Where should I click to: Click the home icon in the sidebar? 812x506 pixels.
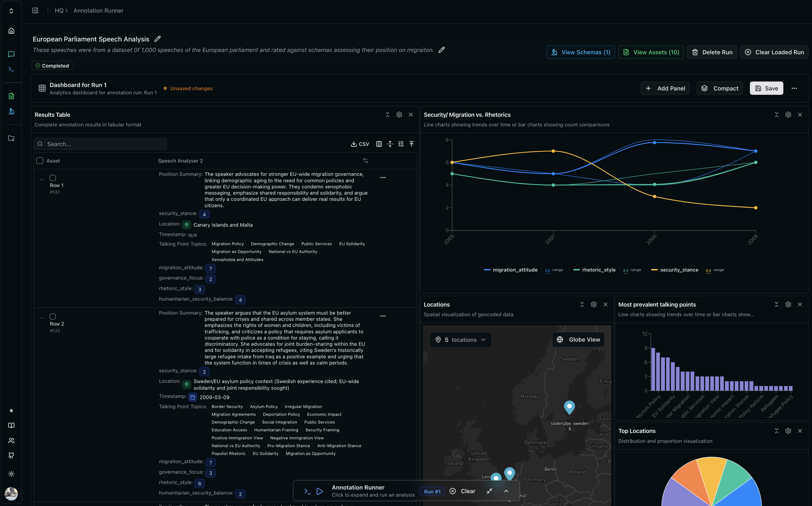tap(11, 31)
